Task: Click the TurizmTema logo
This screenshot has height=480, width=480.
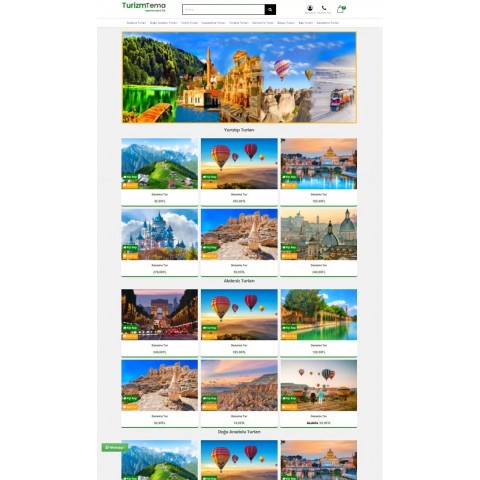Action: pos(144,7)
